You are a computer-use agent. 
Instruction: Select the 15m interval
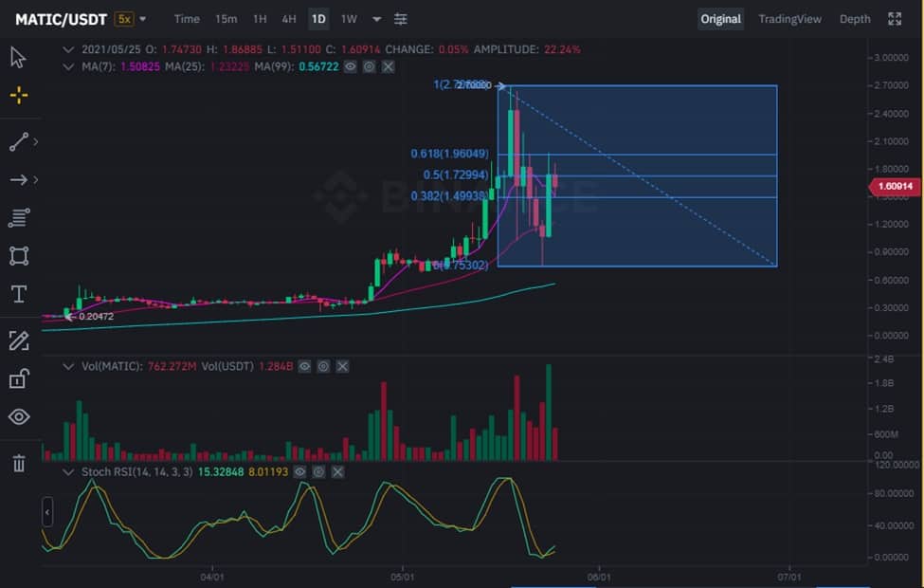point(226,19)
